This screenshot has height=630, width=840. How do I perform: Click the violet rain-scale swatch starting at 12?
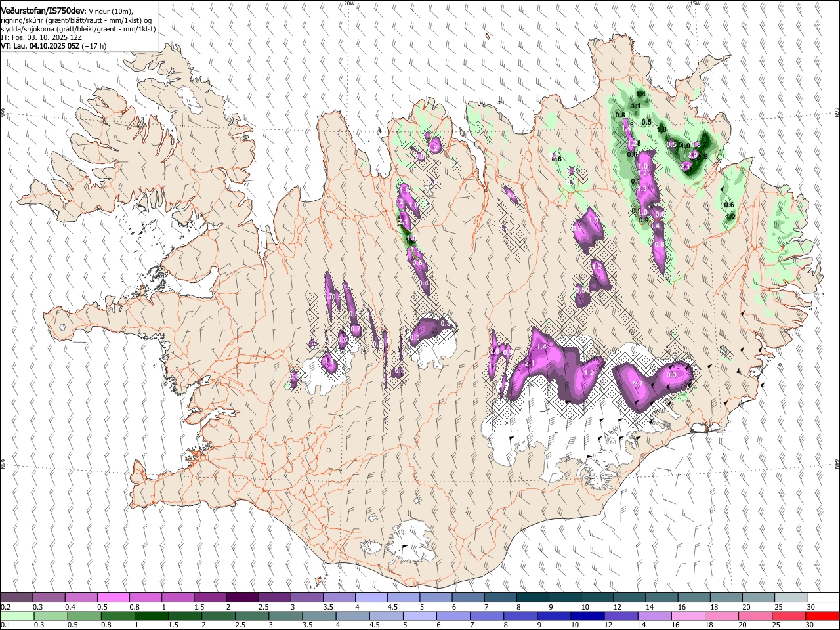pos(620,616)
